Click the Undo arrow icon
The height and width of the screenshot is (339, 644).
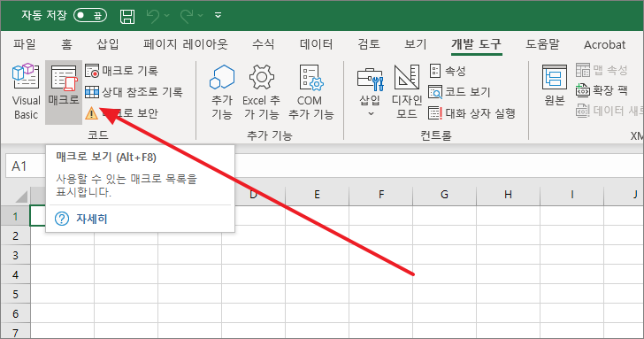153,16
